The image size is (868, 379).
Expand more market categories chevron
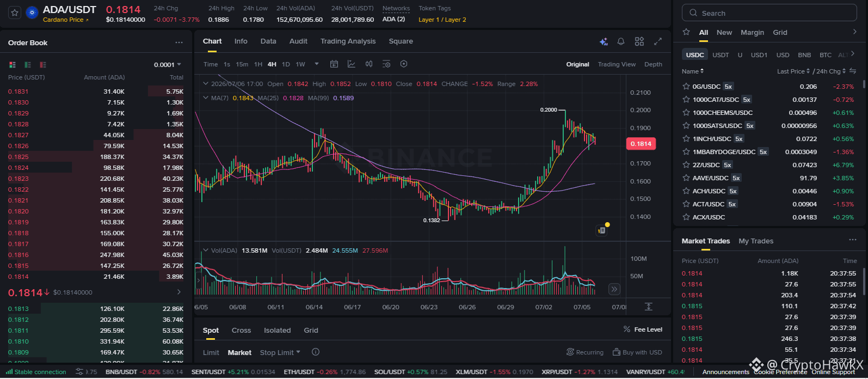[x=855, y=32]
